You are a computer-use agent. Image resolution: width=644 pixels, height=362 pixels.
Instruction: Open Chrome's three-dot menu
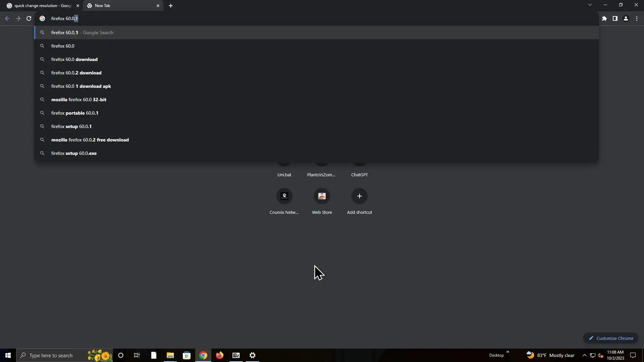[637, 18]
